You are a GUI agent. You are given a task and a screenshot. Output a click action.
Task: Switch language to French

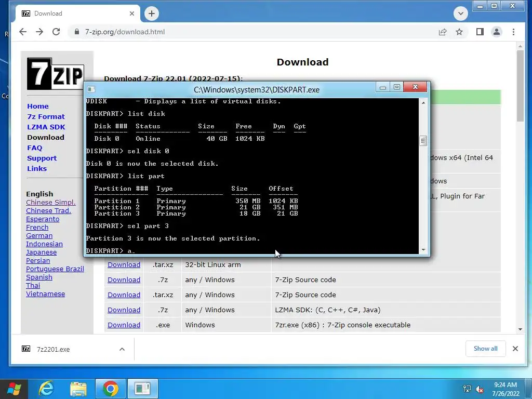pos(37,228)
